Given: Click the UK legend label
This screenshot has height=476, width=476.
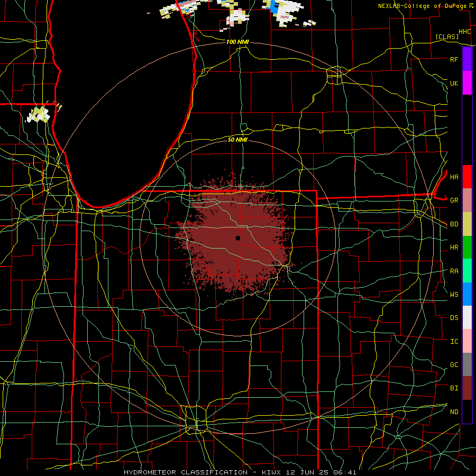Looking at the screenshot, I should click(x=454, y=83).
